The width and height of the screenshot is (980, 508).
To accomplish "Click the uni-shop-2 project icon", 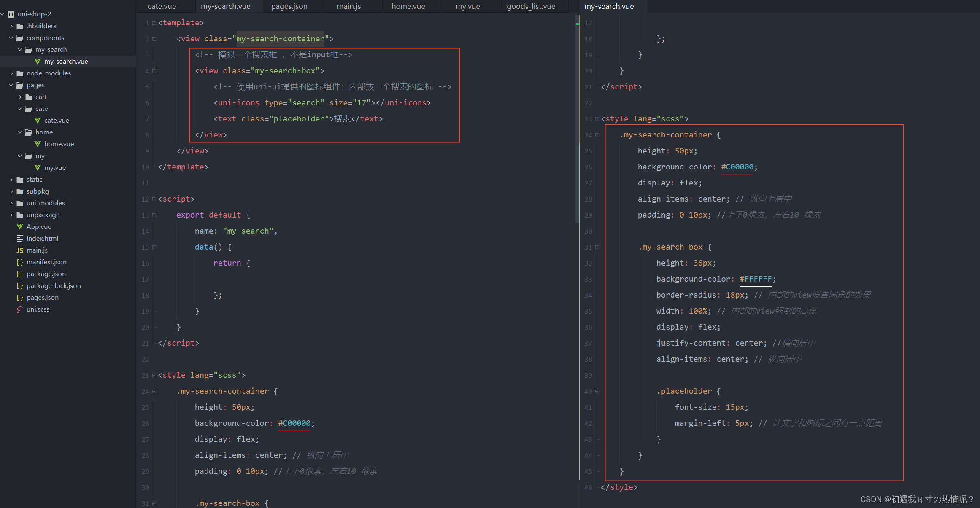I will 11,14.
